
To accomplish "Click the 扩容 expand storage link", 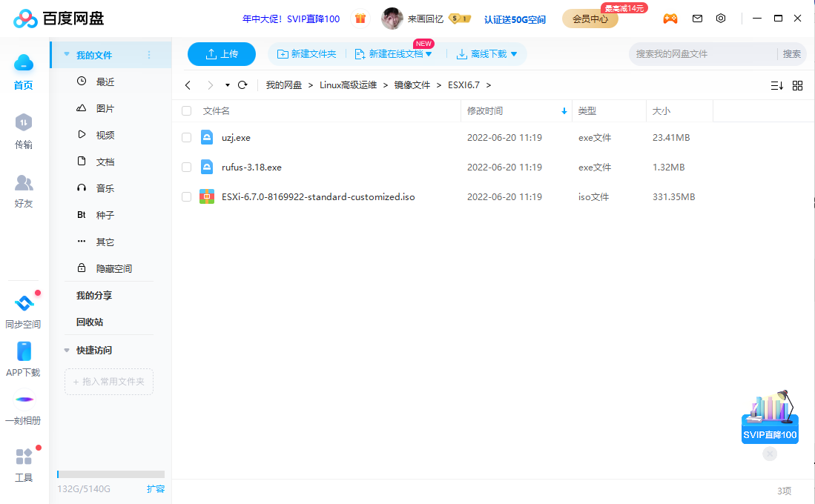I will point(156,488).
